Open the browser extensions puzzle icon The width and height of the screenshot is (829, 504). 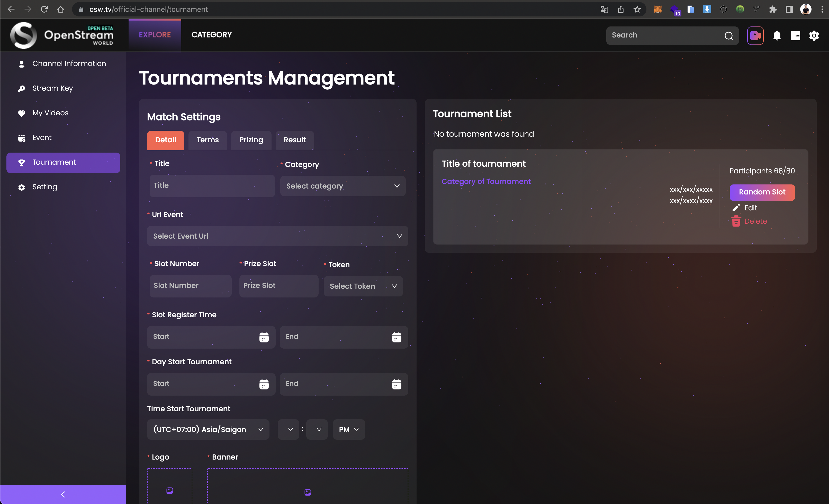tap(773, 10)
